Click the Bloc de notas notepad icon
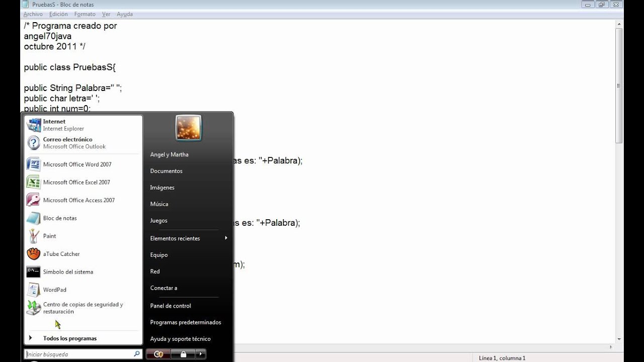 [34, 218]
